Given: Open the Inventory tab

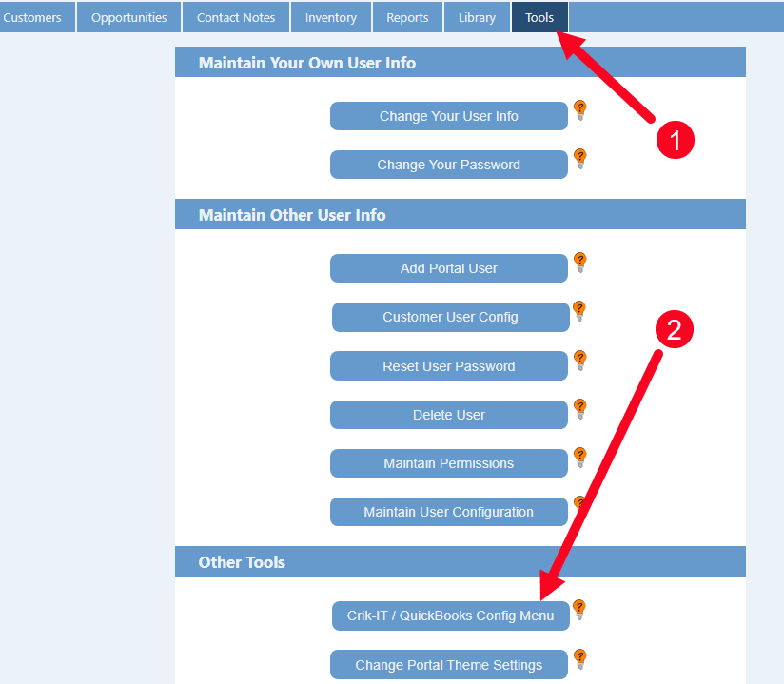Looking at the screenshot, I should pyautogui.click(x=331, y=17).
